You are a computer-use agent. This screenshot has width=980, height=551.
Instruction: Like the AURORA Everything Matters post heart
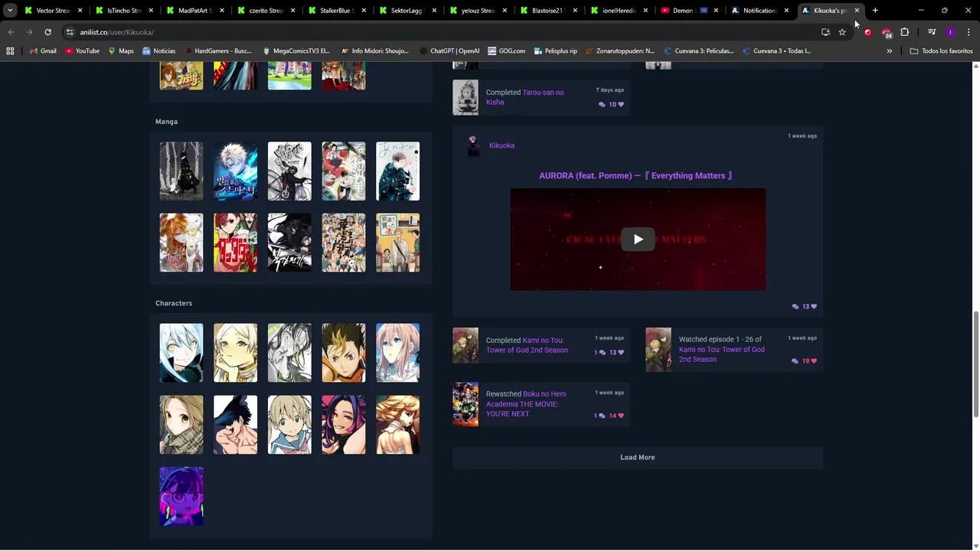(x=810, y=307)
